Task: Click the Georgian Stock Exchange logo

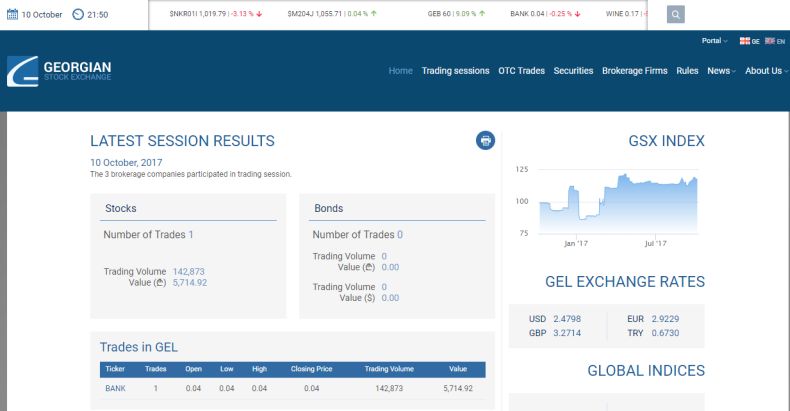Action: [x=59, y=71]
